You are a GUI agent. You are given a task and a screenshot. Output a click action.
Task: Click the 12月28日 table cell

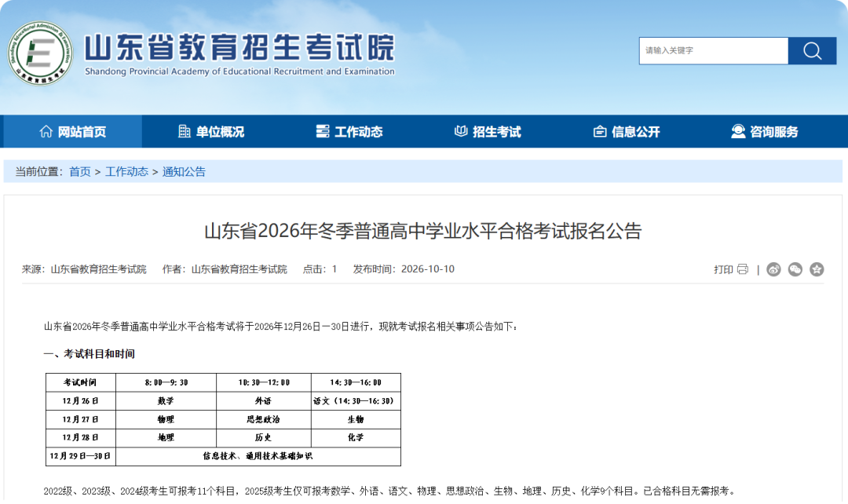[81, 437]
